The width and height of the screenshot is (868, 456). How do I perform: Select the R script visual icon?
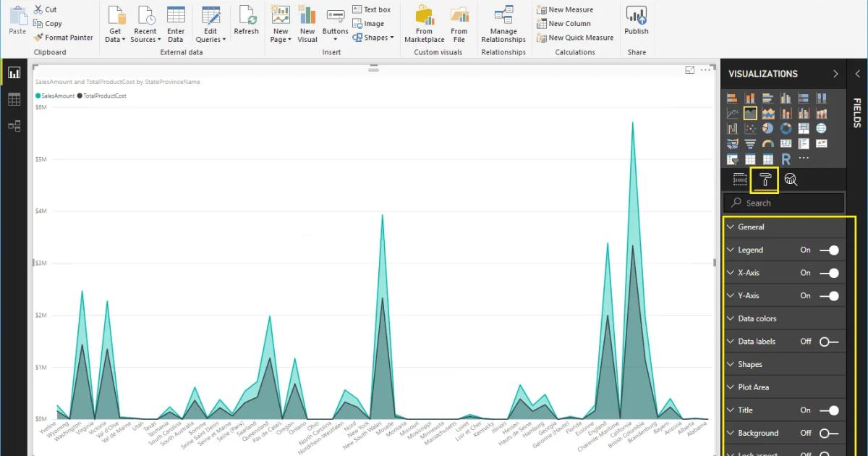[784, 159]
